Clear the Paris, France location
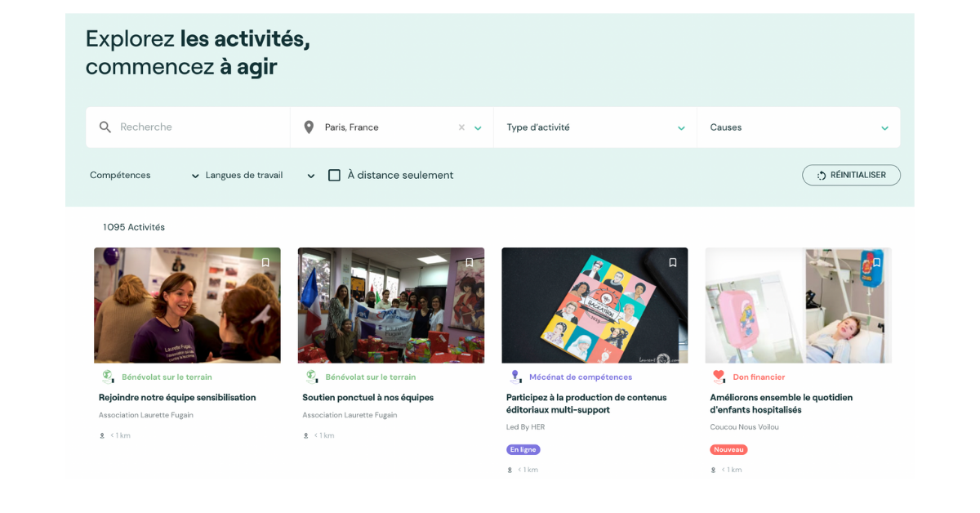The width and height of the screenshot is (980, 513). (x=461, y=127)
